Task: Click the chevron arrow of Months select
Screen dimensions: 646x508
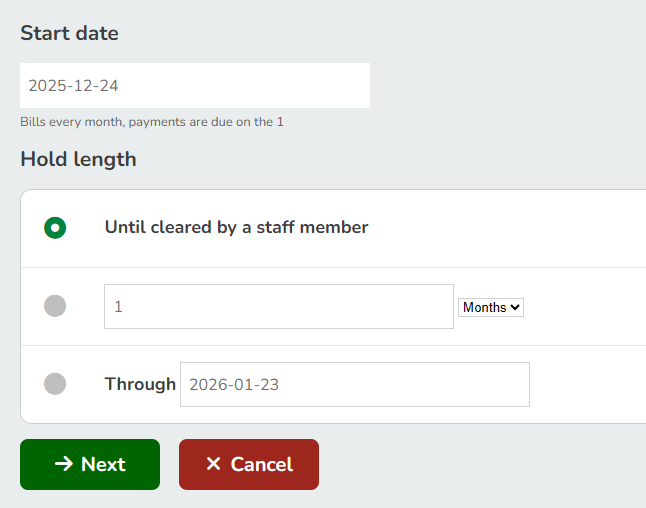Action: (516, 308)
